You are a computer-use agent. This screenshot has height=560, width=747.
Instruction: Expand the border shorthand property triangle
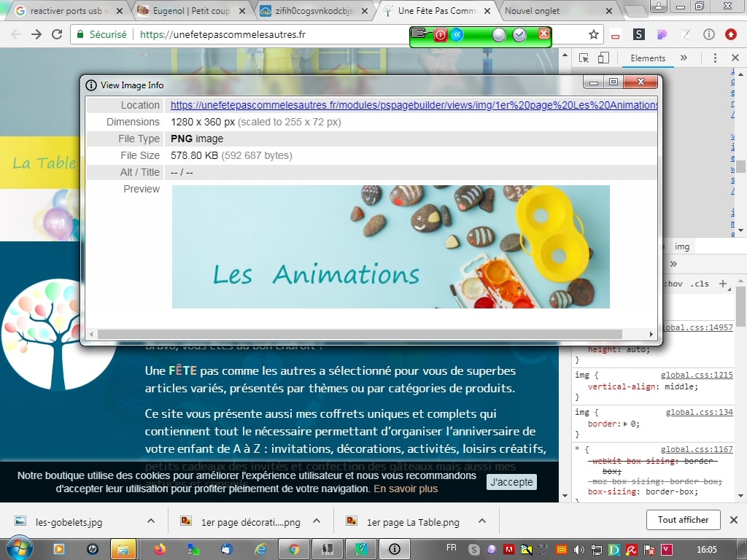click(625, 424)
